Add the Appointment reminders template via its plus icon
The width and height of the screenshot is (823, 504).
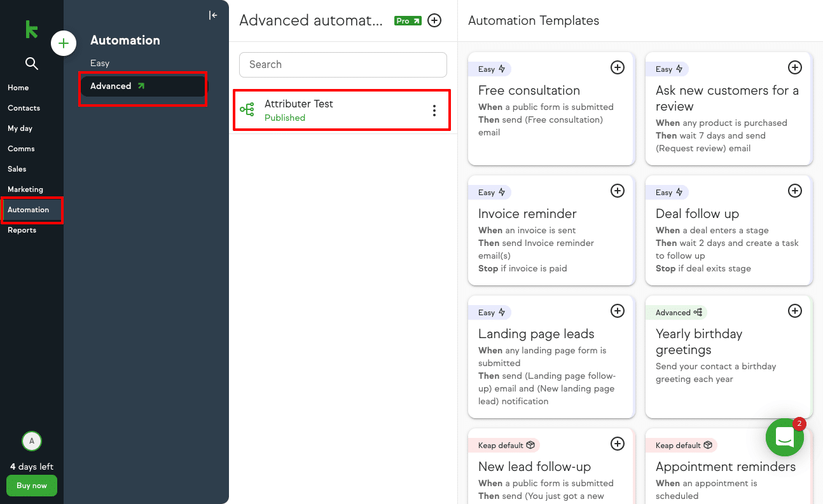[794, 444]
